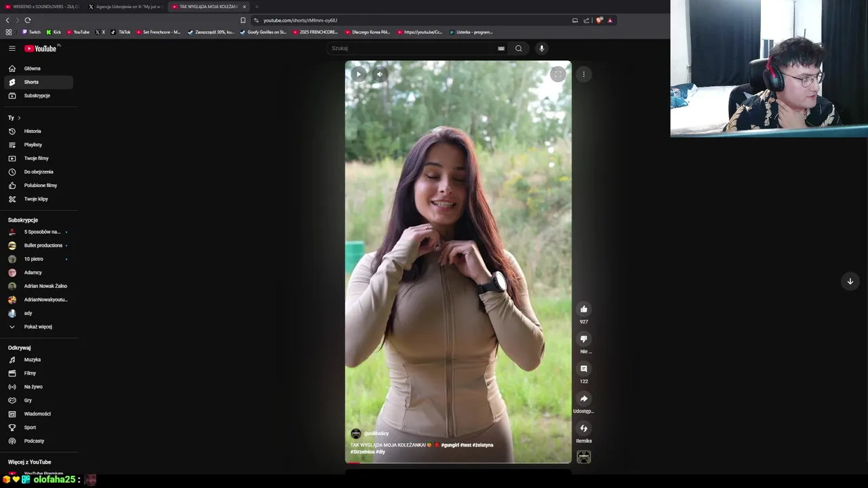Dislike the Short with thumbs down

(584, 339)
